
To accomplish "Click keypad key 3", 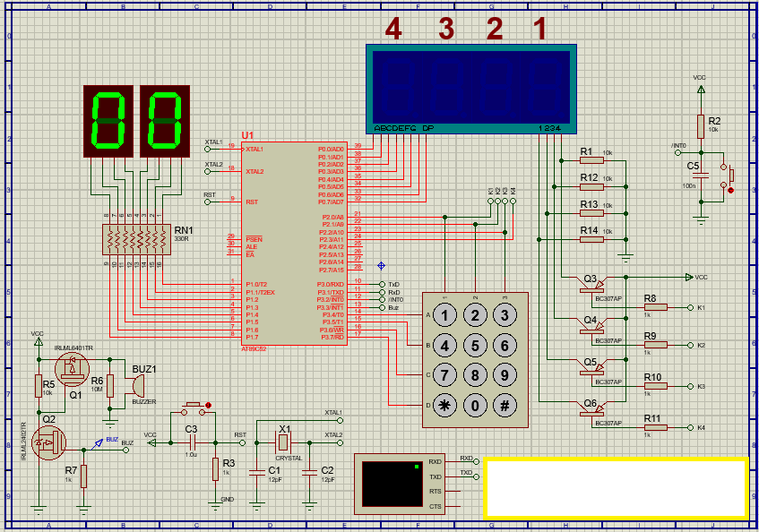I will click(505, 316).
